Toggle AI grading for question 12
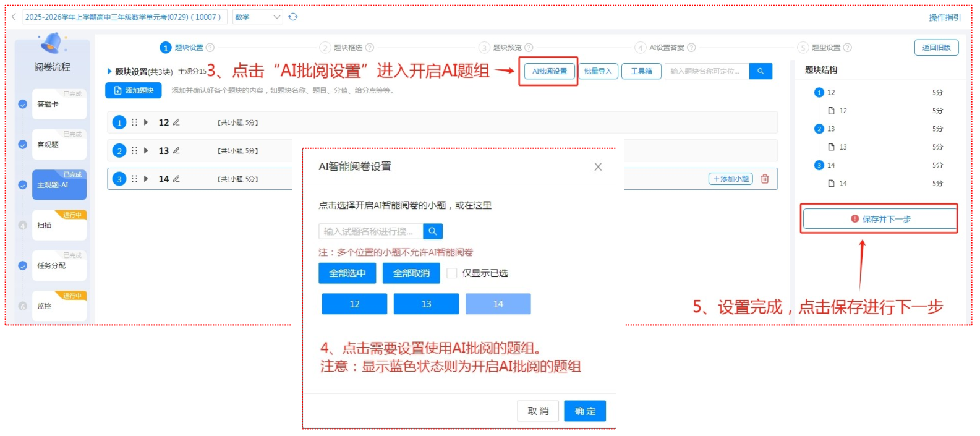The width and height of the screenshot is (980, 436). (354, 304)
